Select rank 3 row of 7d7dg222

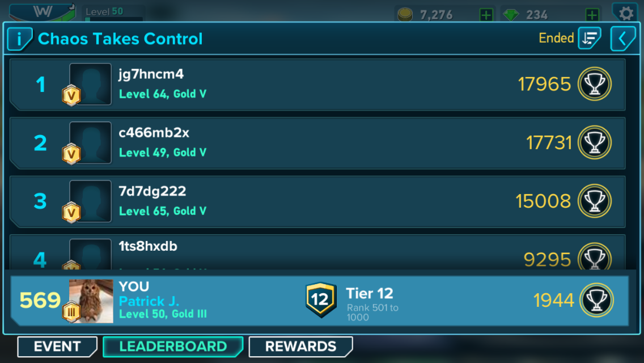[317, 201]
